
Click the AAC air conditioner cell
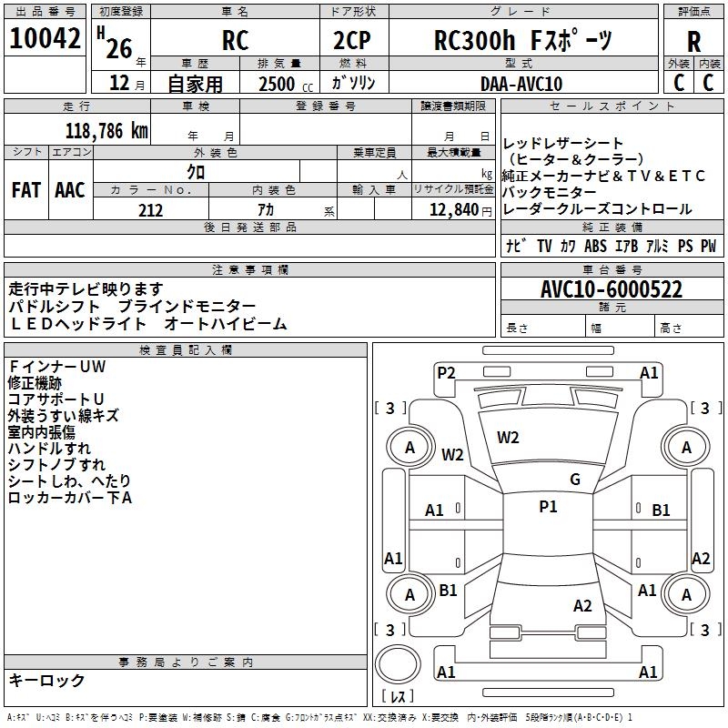coord(69,189)
